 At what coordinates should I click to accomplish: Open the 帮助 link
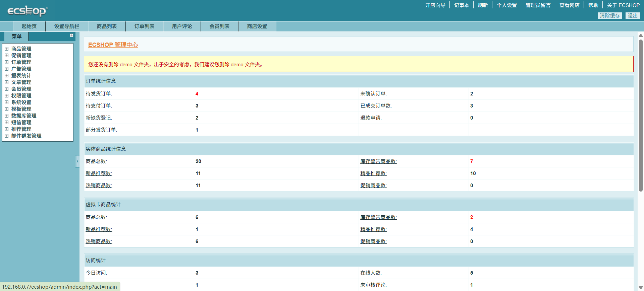point(593,5)
